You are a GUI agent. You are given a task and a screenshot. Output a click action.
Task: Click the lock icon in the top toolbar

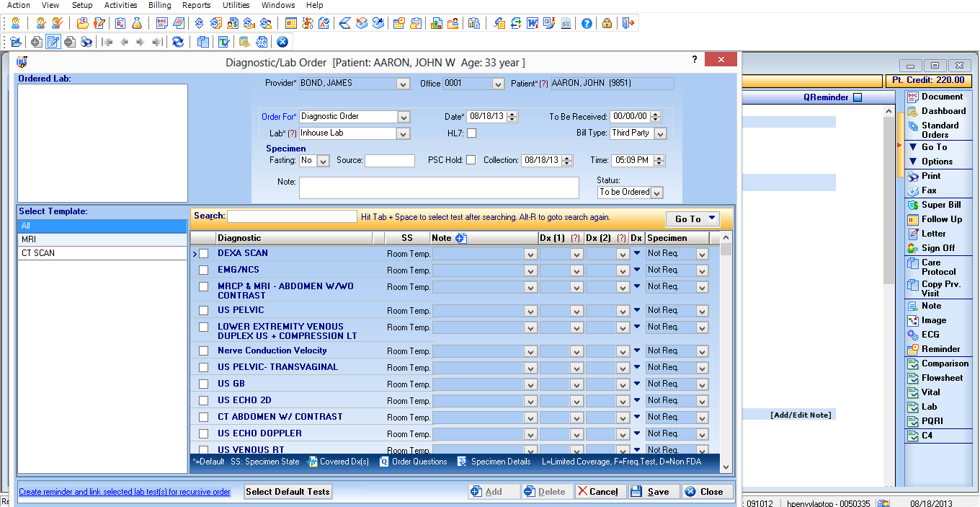click(607, 23)
